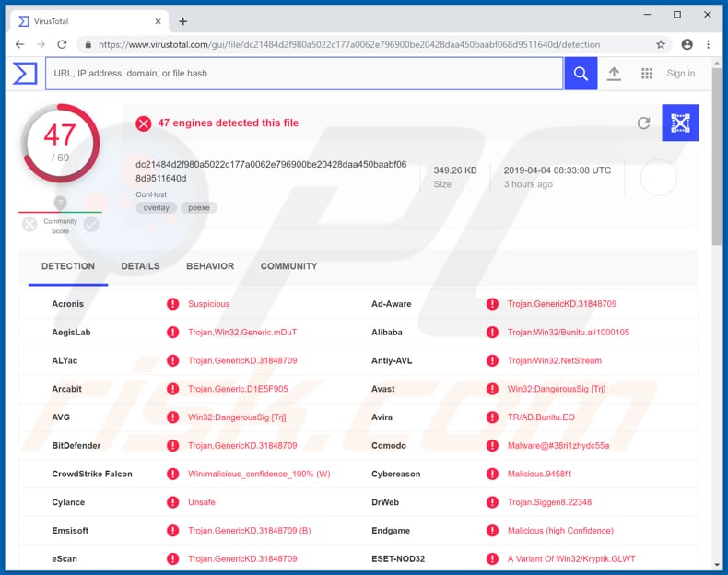Click CrowdStrike Falcon's Win/malicious_confidence_100% result
The width and height of the screenshot is (728, 575).
coord(259,474)
